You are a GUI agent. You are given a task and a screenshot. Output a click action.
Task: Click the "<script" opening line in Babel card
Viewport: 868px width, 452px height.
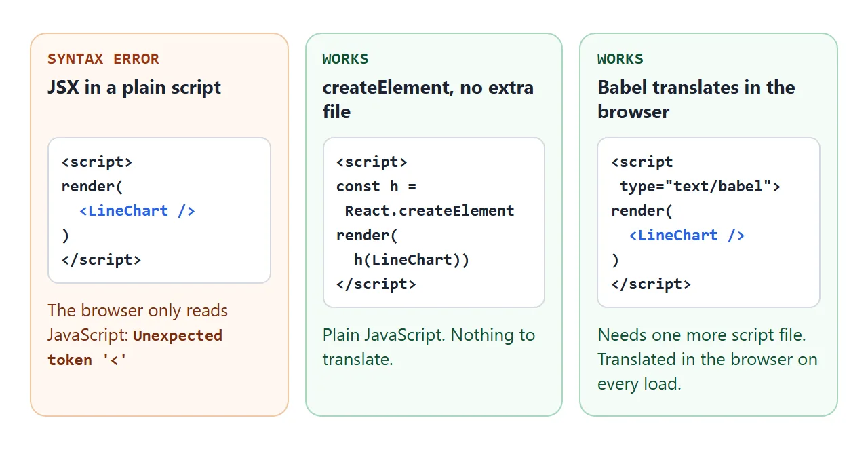(642, 162)
